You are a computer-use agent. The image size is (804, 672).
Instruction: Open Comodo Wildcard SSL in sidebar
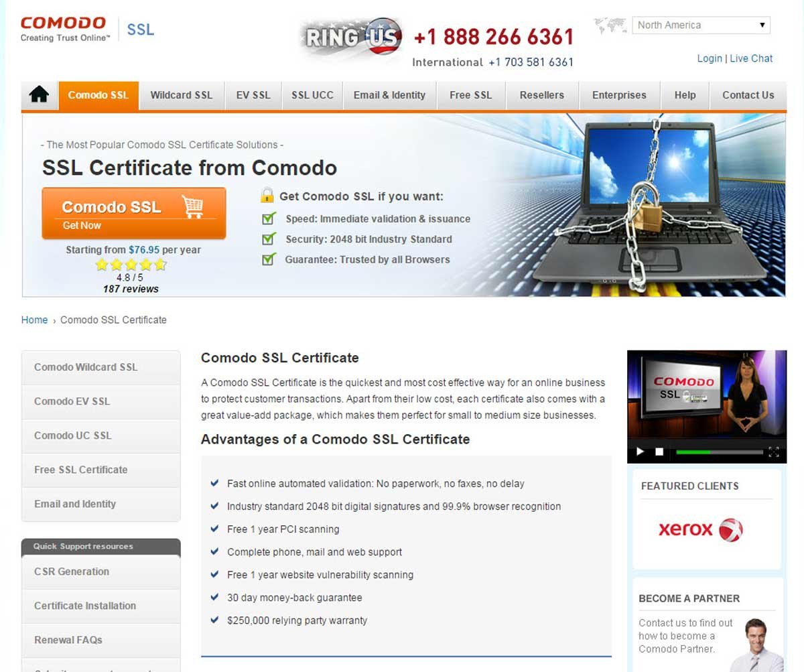[x=101, y=367]
